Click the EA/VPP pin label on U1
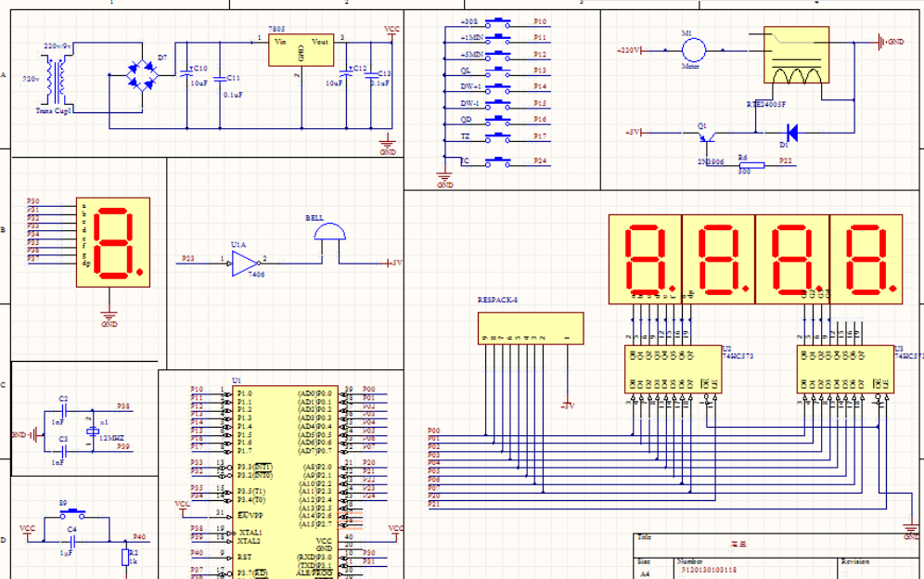This screenshot has height=579, width=924. click(x=250, y=515)
